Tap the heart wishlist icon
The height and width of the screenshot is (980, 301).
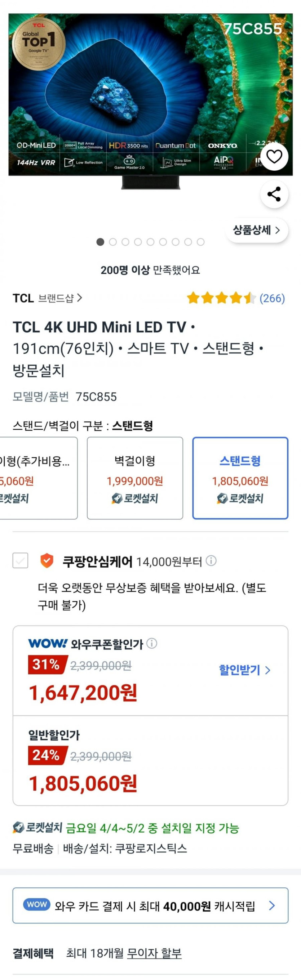click(274, 156)
